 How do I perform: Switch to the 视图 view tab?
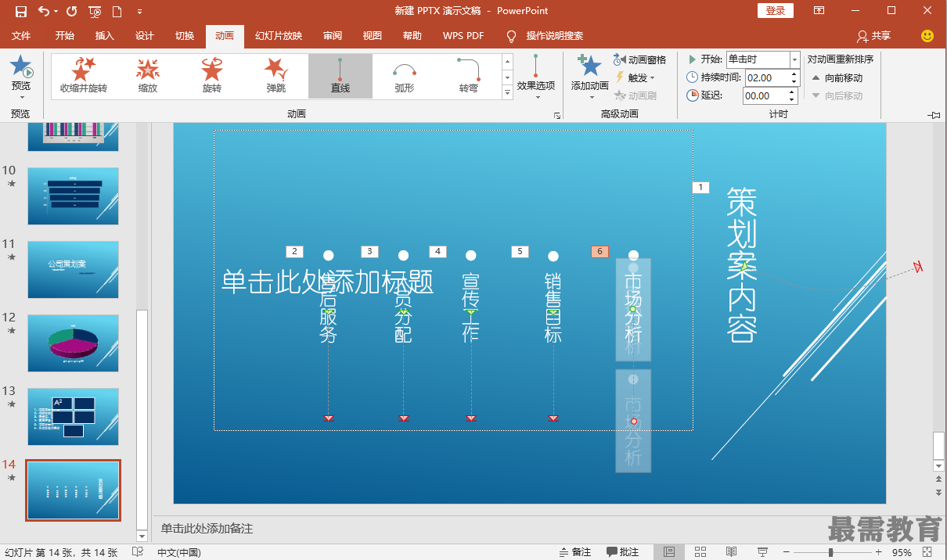(373, 36)
